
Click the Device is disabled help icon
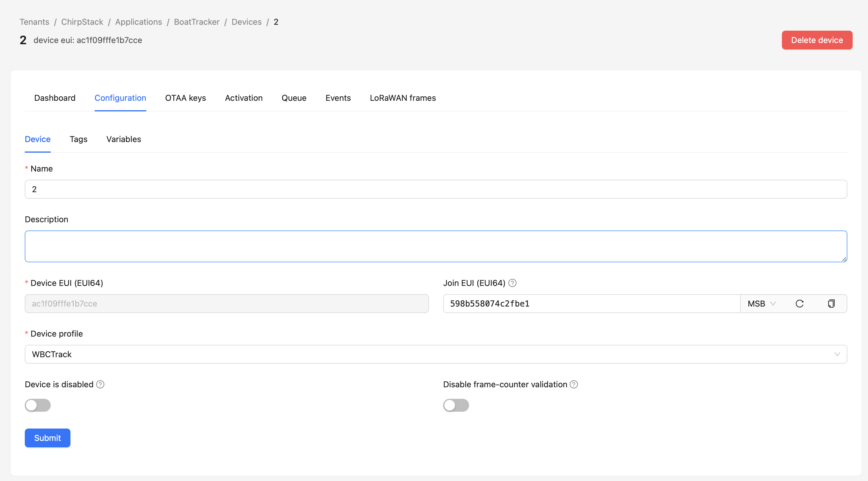pos(100,384)
